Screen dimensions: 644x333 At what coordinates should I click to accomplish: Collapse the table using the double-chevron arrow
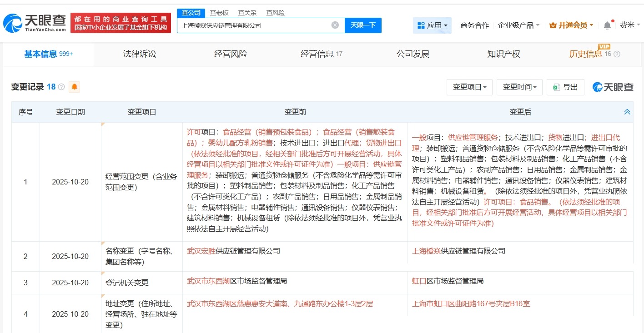click(x=627, y=111)
